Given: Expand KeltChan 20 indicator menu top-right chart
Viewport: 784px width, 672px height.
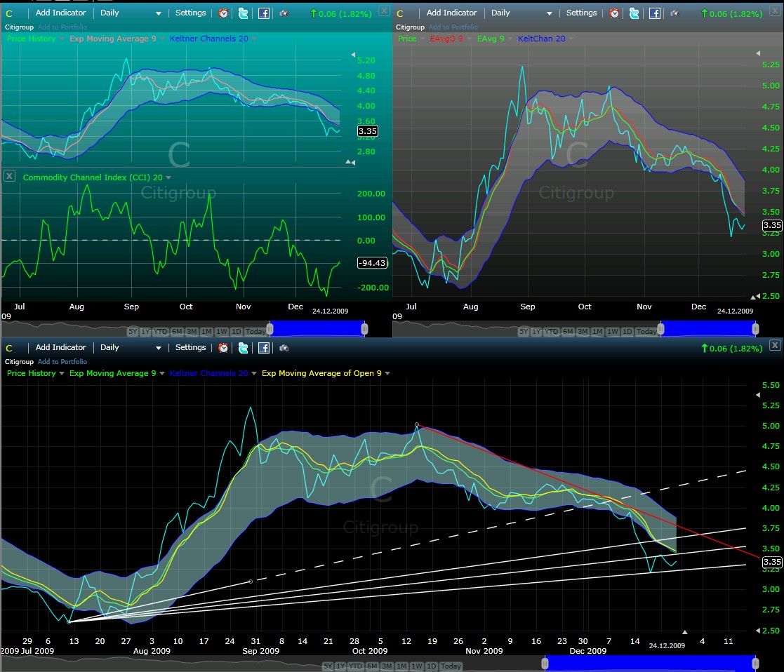Looking at the screenshot, I should pyautogui.click(x=571, y=39).
